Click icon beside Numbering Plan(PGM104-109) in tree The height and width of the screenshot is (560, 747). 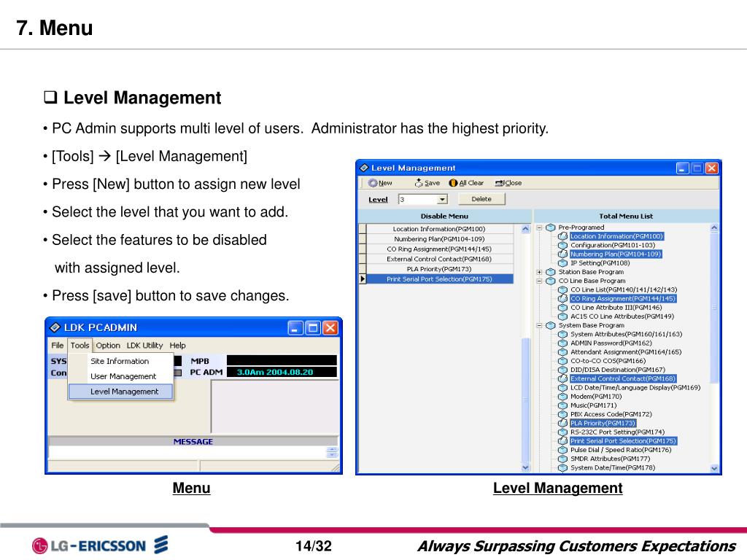point(562,254)
